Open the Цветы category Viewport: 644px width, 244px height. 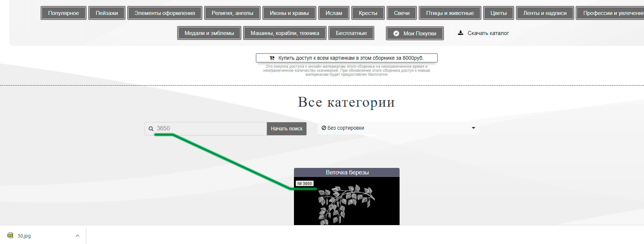499,13
